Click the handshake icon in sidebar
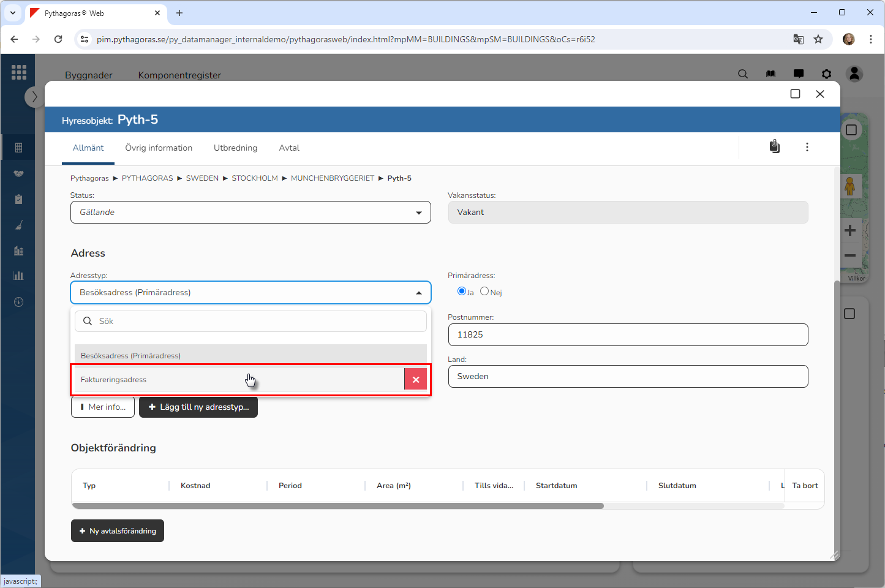This screenshot has width=885, height=588. point(18,174)
